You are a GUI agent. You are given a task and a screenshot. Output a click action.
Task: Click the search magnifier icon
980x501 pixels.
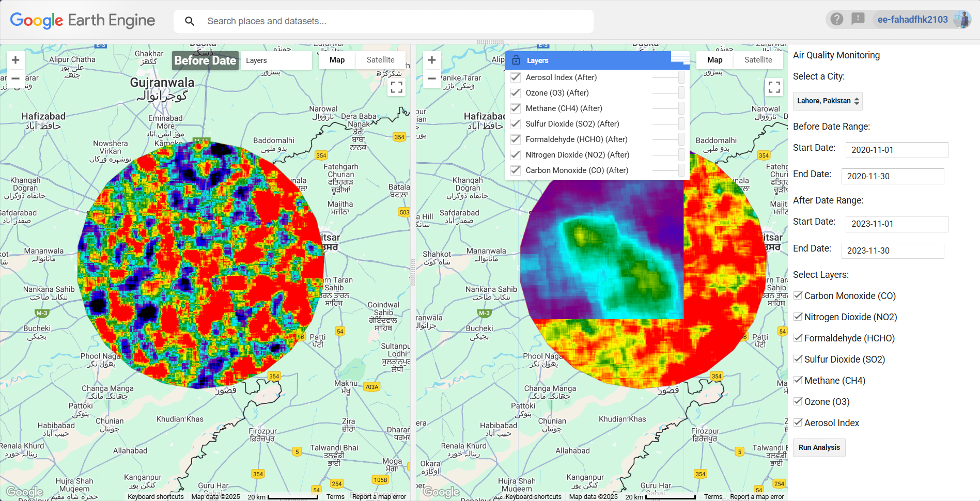tap(190, 21)
